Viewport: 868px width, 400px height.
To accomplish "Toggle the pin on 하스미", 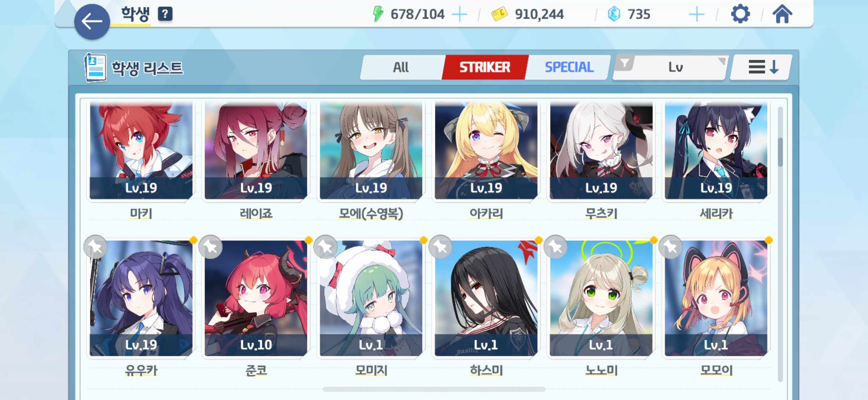I will tap(441, 247).
